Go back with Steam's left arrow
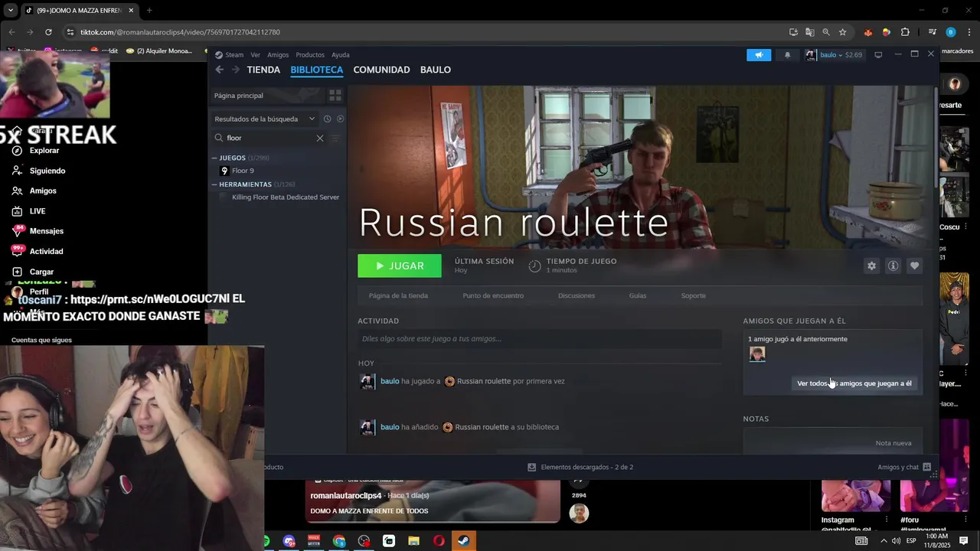 coord(220,70)
